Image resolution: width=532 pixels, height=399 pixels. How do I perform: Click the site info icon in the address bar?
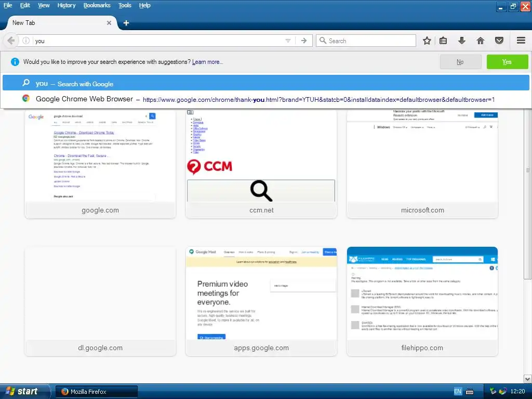26,41
